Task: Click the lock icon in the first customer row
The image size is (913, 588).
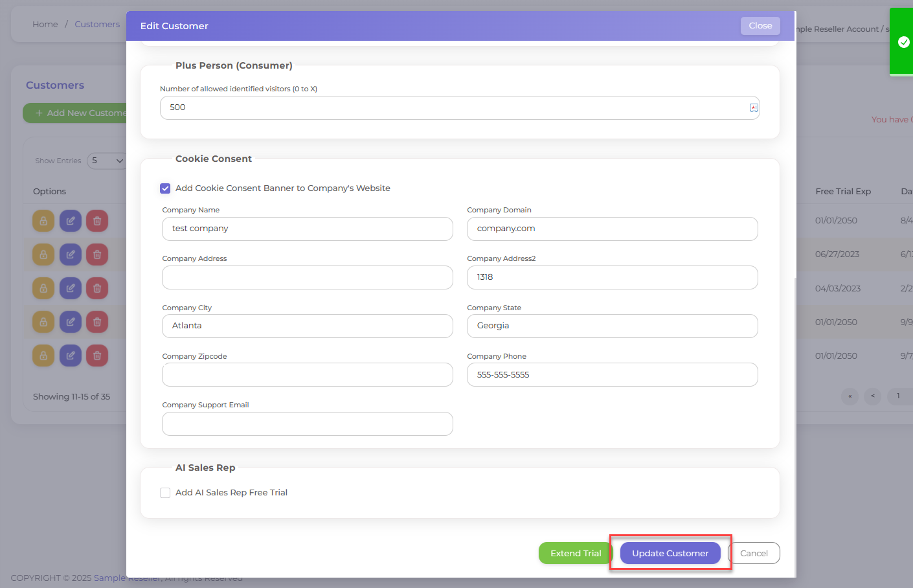Action: point(43,221)
